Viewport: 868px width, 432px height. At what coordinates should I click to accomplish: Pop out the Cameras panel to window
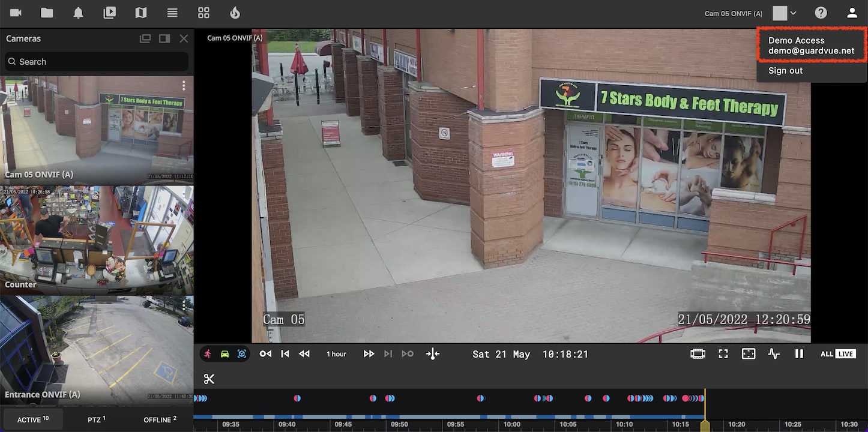[x=145, y=38]
